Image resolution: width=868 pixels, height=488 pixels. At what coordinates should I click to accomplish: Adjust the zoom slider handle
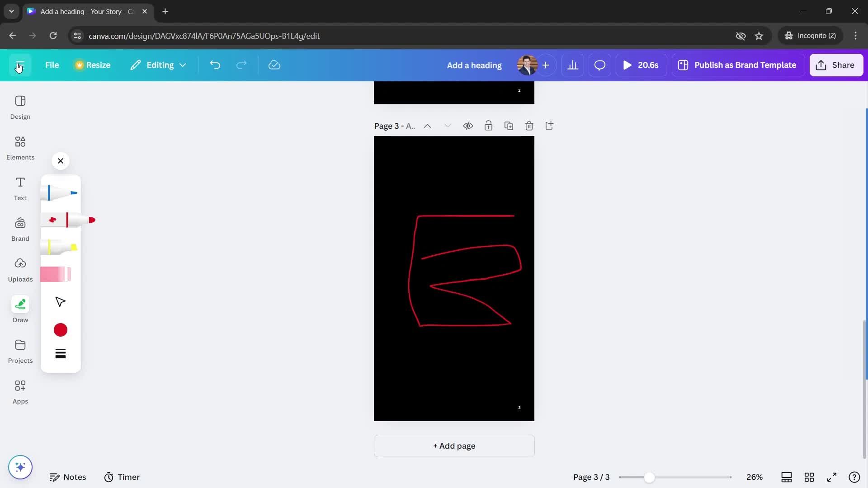pos(649,477)
